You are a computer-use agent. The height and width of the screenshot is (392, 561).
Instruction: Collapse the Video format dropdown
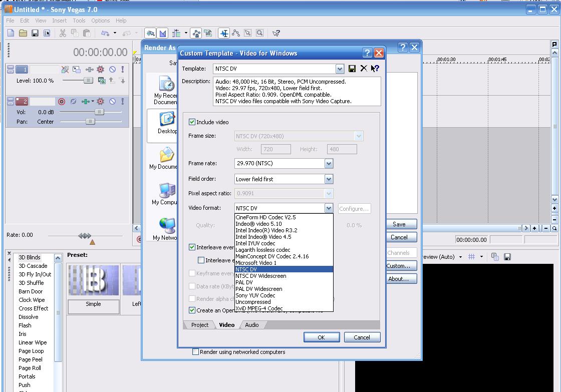pyautogui.click(x=329, y=208)
